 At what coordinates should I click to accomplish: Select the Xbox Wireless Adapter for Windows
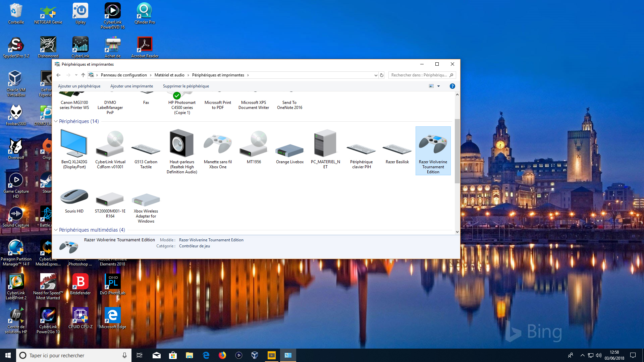[x=146, y=200]
